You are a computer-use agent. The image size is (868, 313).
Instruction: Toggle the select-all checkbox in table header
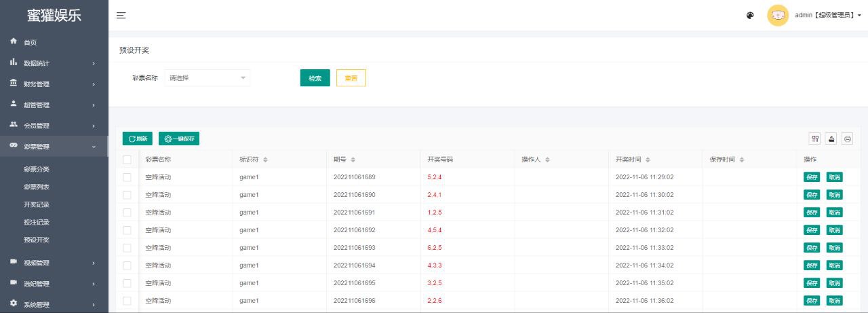point(127,160)
